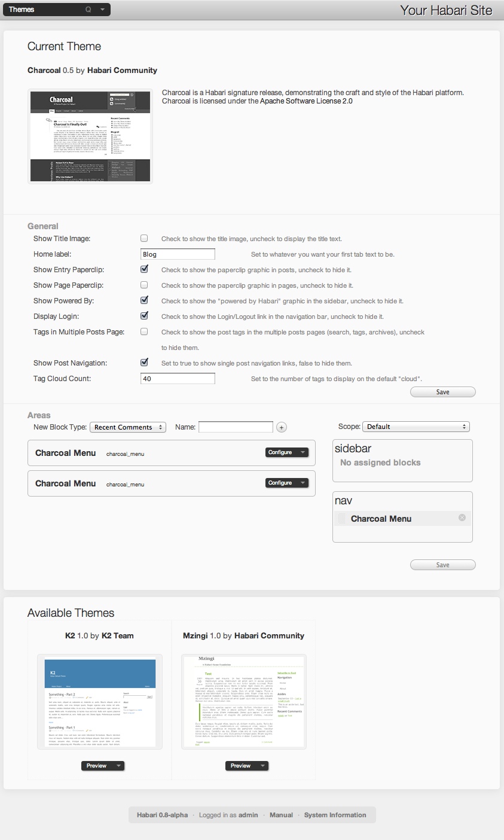Open Preview dropdown arrow for K2 theme
Screen dimensions: 504x840
coord(118,766)
